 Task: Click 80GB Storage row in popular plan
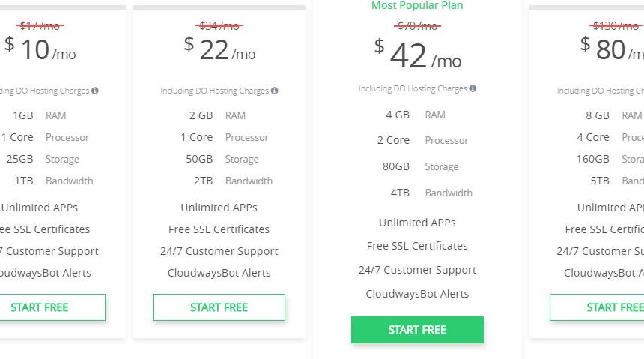(x=421, y=166)
